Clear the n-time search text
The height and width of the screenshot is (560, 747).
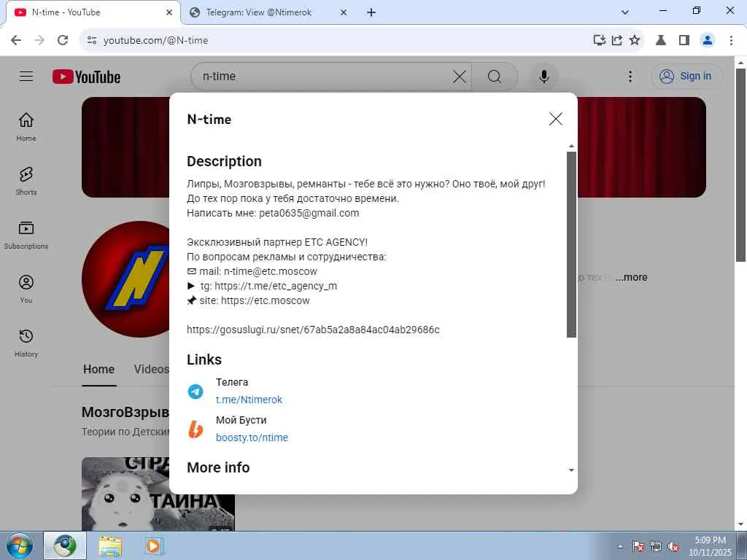(x=460, y=76)
